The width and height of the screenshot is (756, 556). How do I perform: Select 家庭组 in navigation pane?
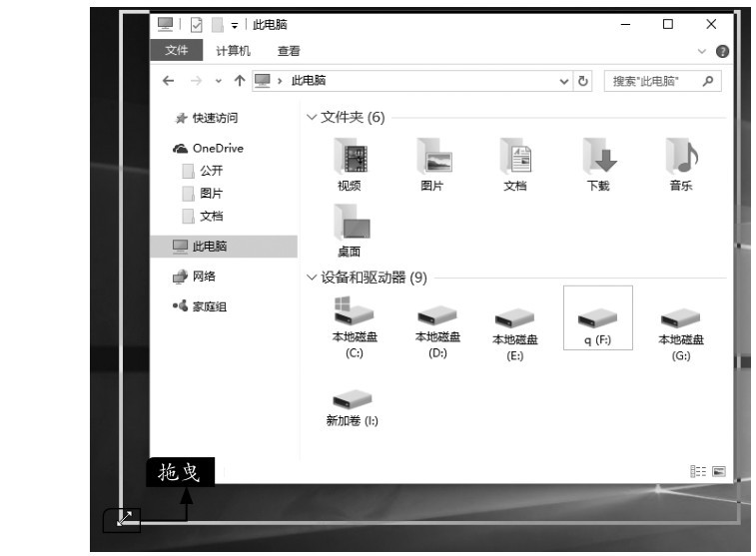pos(200,305)
